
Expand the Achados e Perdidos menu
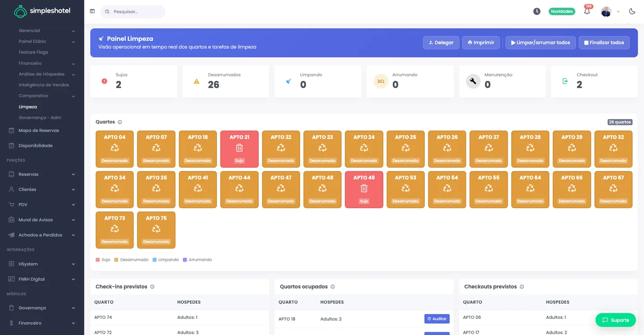[x=42, y=235]
